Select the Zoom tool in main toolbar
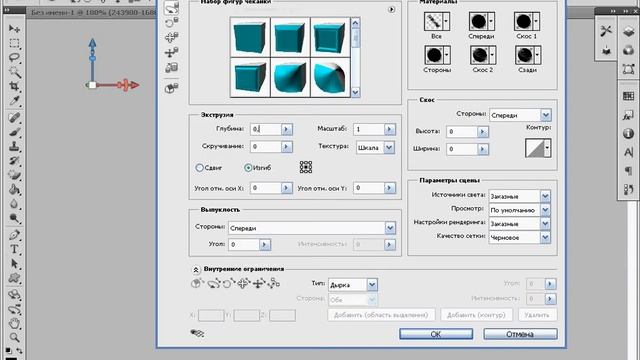Image resolution: width=640 pixels, height=360 pixels. point(14,338)
